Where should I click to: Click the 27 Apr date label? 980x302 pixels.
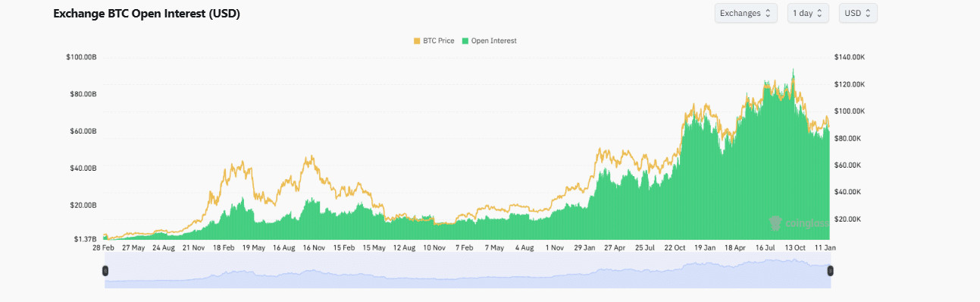coord(614,247)
